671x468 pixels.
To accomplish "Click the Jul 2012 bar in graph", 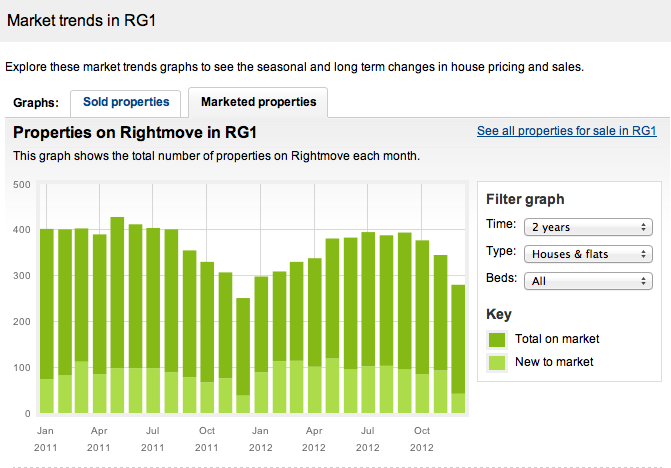I will [368, 323].
